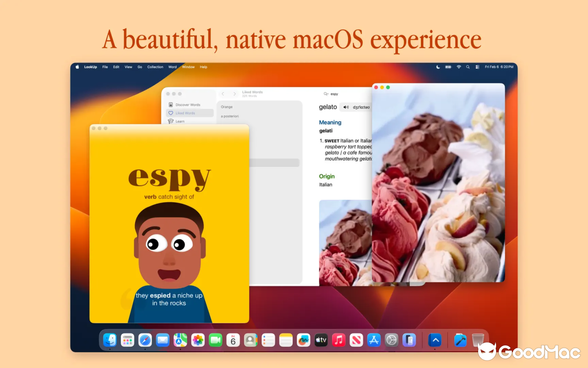
Task: Open Notes from the dock
Action: (286, 340)
